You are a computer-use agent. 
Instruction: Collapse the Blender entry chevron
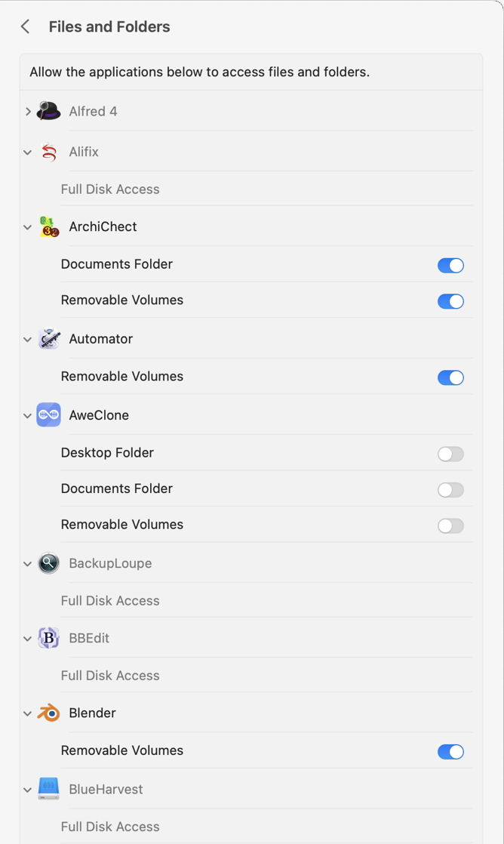[28, 713]
